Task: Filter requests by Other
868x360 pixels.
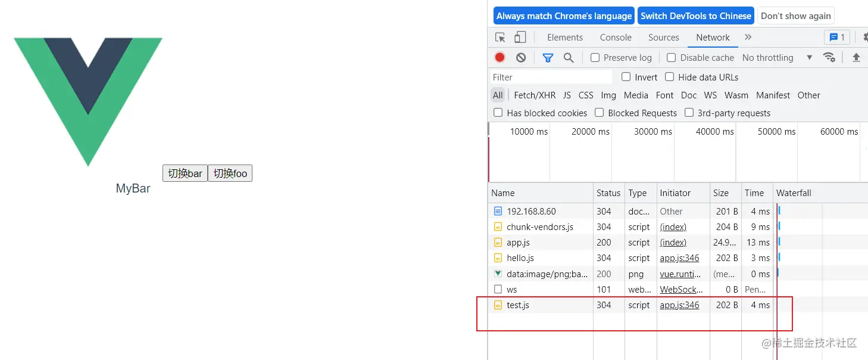Action: (x=808, y=95)
